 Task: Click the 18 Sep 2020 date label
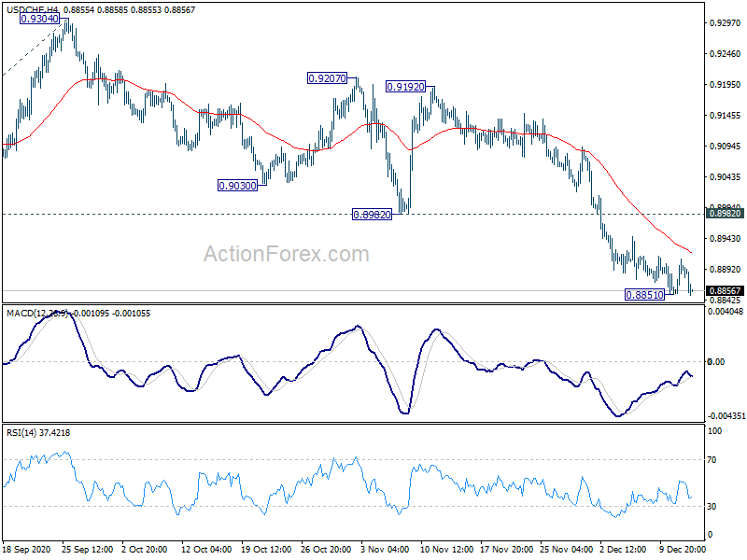tap(26, 550)
